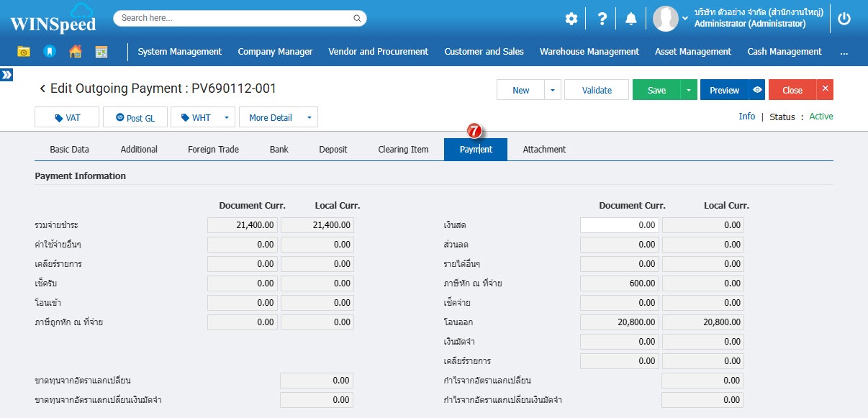Open the WHT dropdown arrow
This screenshot has width=868, height=418.
(227, 117)
